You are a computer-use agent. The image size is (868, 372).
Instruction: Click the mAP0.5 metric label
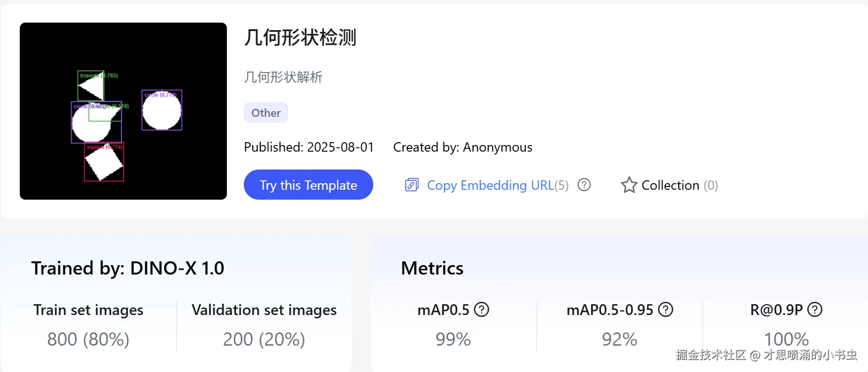[x=443, y=310]
